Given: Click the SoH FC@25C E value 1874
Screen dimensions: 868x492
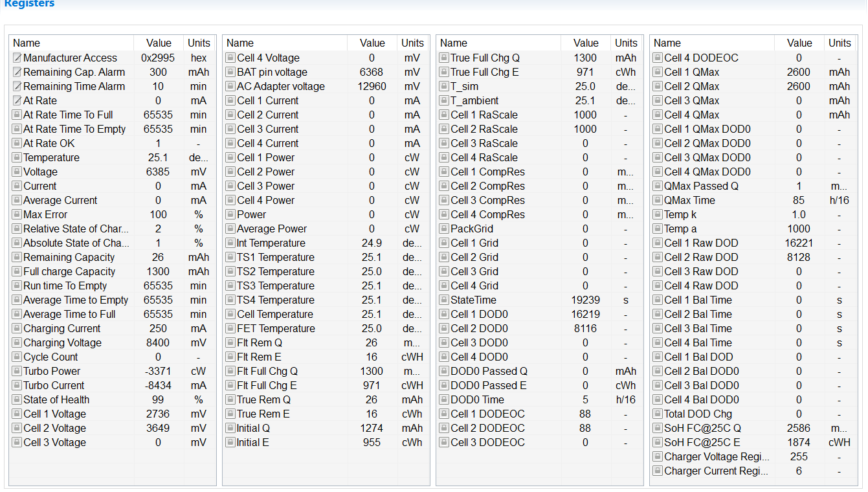Looking at the screenshot, I should click(799, 443).
